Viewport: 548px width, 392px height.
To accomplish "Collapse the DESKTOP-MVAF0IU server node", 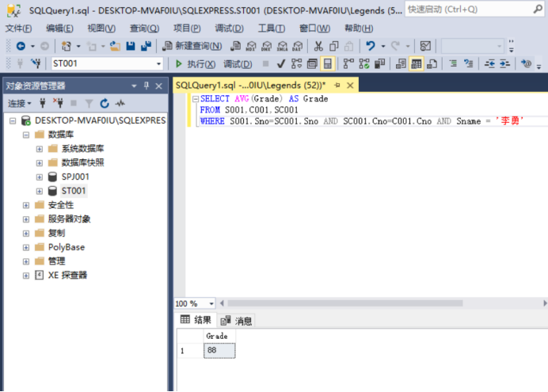I will 13,121.
